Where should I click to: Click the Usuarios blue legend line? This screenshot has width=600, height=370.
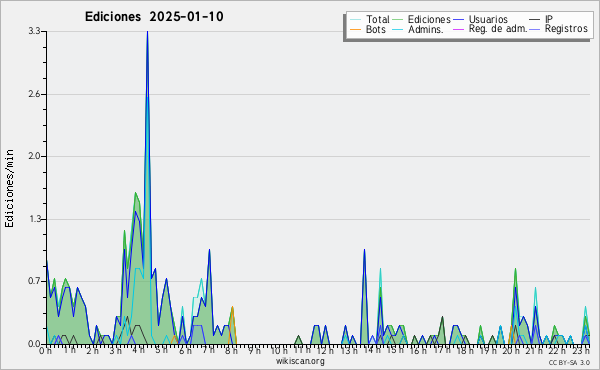coord(458,20)
